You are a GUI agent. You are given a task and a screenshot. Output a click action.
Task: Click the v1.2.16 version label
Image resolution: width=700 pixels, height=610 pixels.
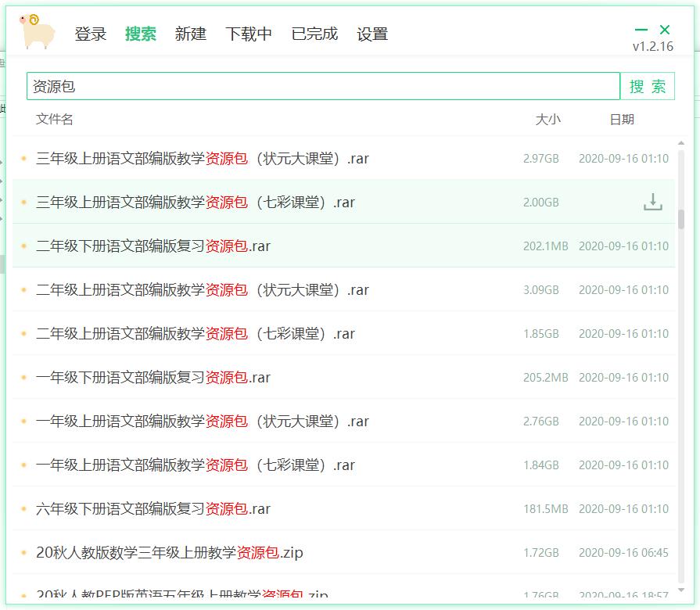(x=654, y=47)
